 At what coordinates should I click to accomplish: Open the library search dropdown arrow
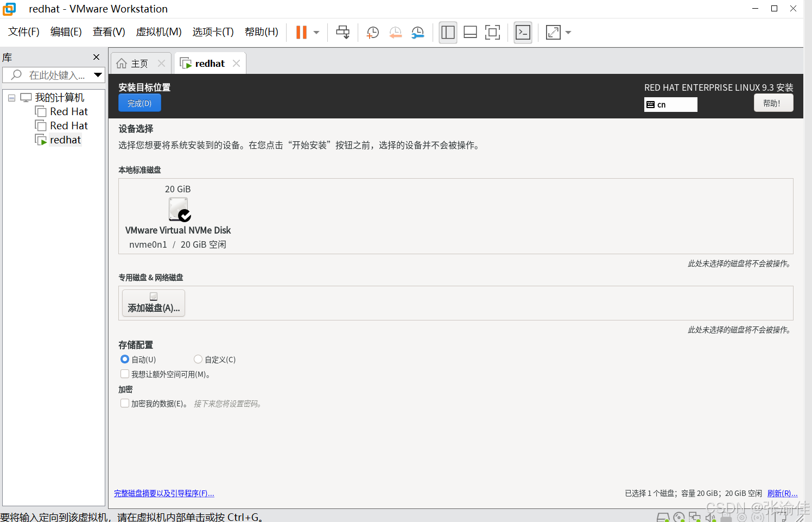click(x=98, y=75)
